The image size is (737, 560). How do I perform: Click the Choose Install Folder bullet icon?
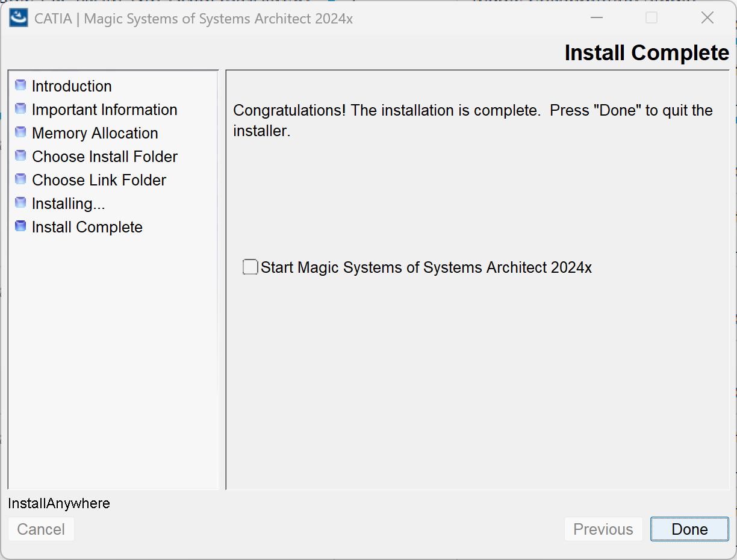click(20, 156)
